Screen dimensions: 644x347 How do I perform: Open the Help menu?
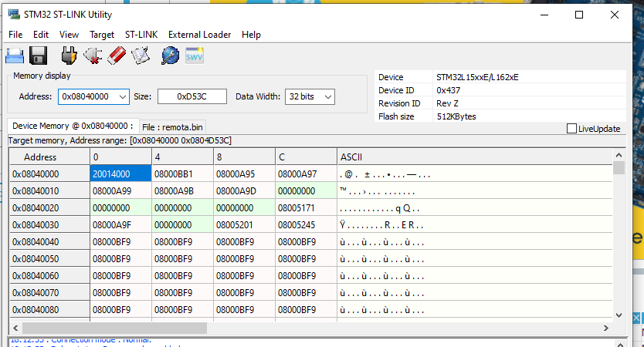(251, 35)
